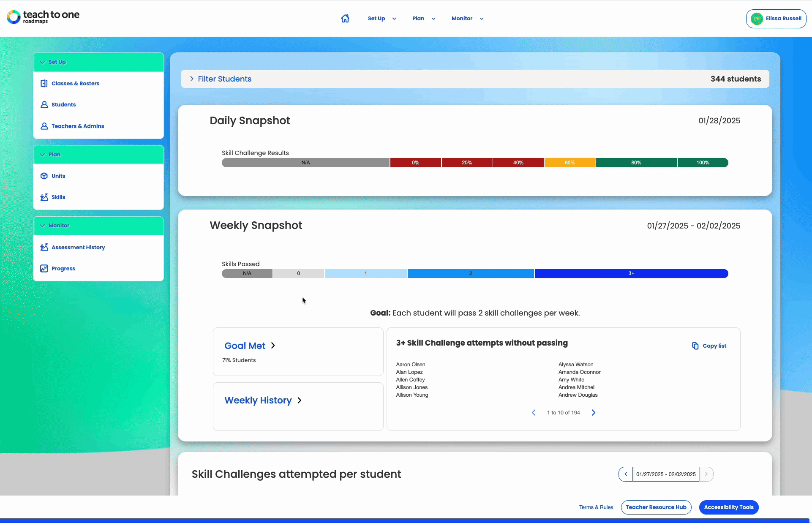This screenshot has height=523, width=812.
Task: Click the 60% orange results segment
Action: (570, 163)
